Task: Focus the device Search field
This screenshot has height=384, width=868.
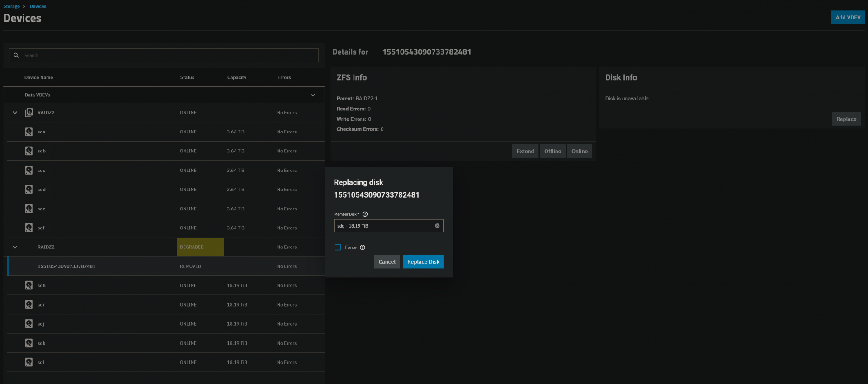Action: (164, 55)
